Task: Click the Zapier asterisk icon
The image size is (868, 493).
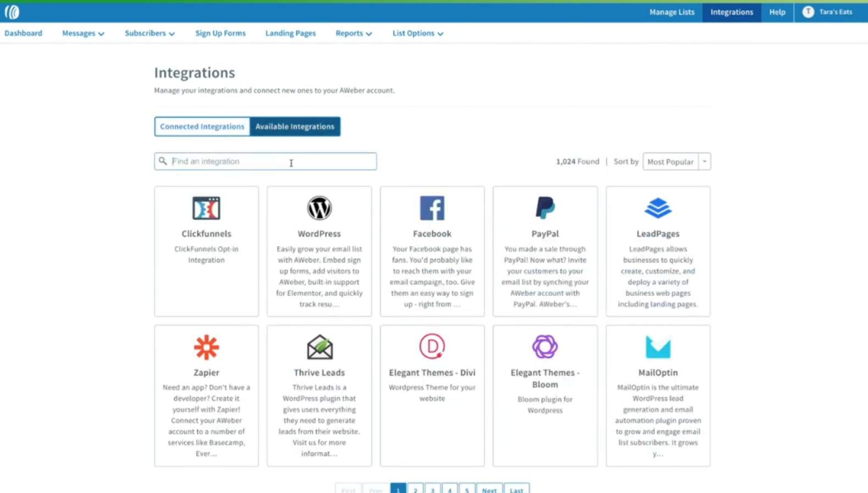Action: 206,347
